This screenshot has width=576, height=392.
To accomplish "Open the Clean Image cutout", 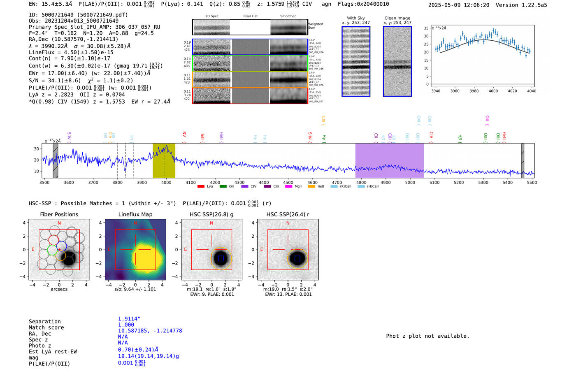I will coord(397,61).
